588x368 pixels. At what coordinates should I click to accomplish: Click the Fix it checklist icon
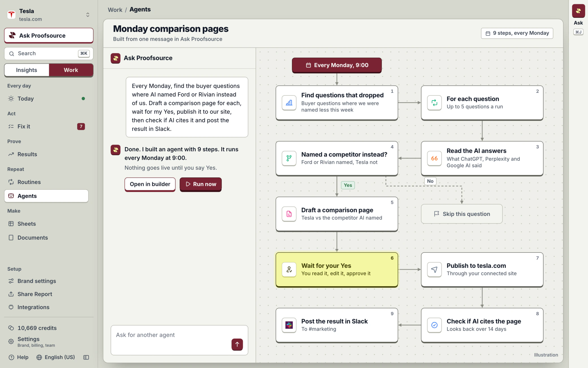(11, 126)
